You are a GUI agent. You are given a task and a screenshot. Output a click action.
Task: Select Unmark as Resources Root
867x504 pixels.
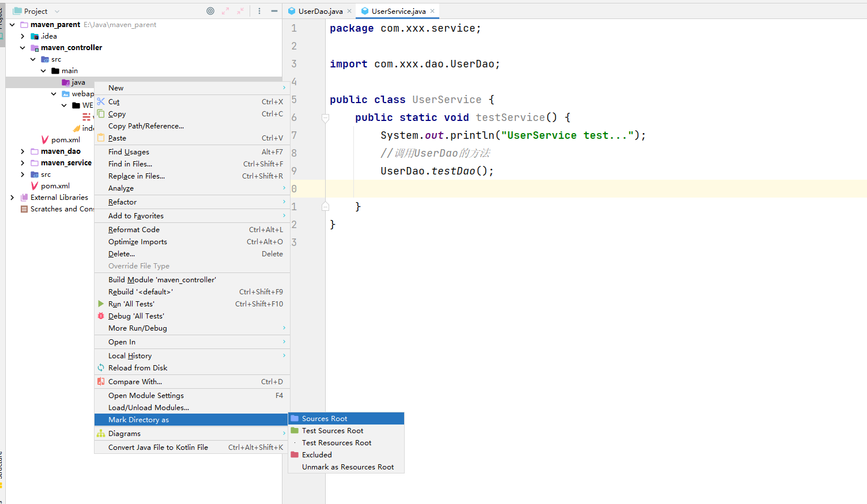click(x=346, y=467)
